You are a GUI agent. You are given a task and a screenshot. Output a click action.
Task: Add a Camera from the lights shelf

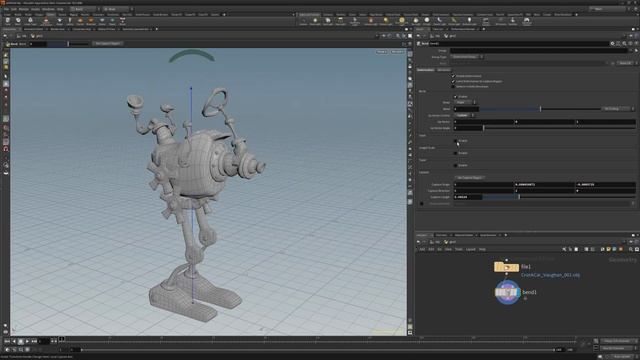303,21
